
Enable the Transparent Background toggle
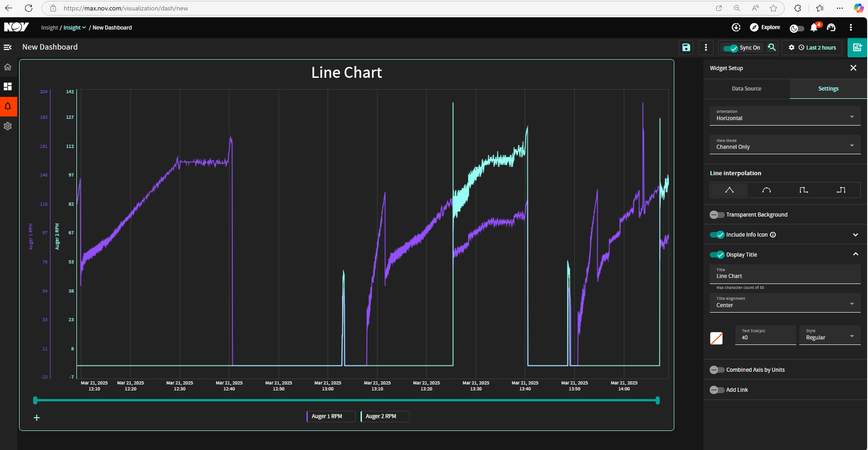tap(717, 215)
